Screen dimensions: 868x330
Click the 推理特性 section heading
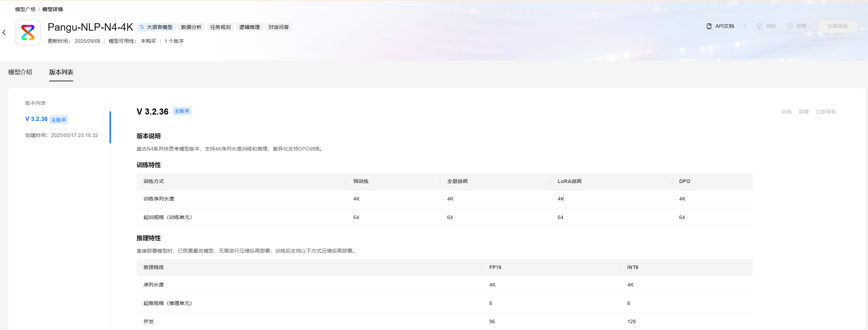(149, 238)
